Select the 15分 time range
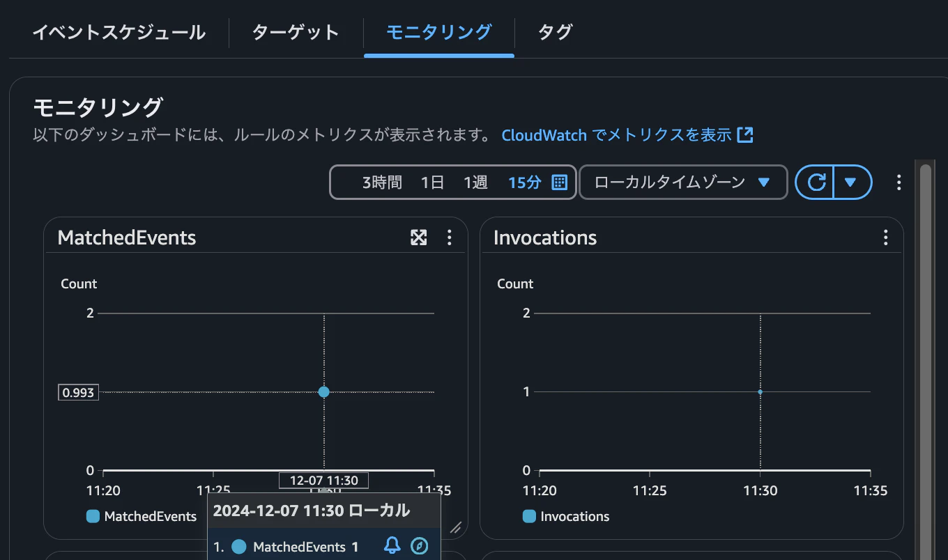The image size is (948, 560). tap(524, 182)
